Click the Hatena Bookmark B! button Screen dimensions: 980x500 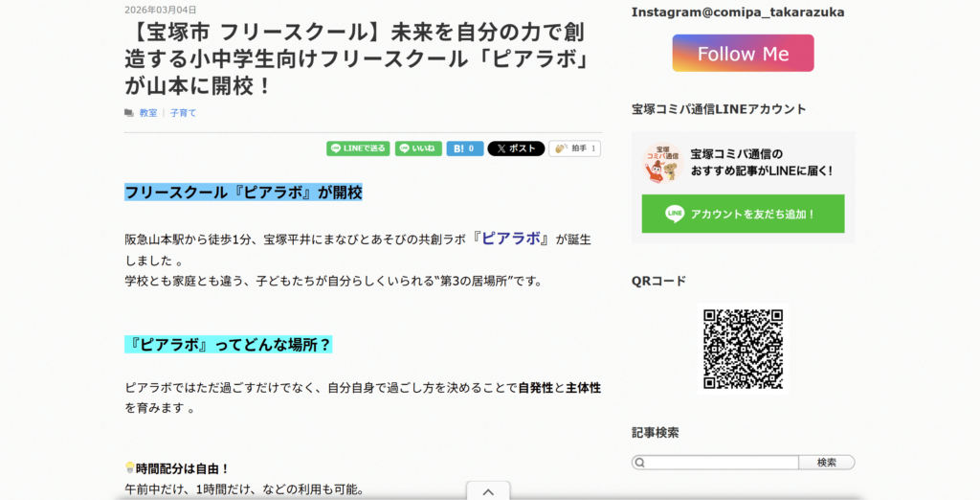click(x=464, y=148)
